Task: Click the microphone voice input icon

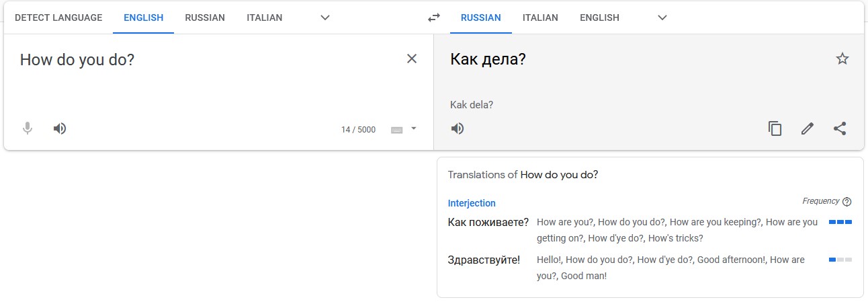Action: 28,128
